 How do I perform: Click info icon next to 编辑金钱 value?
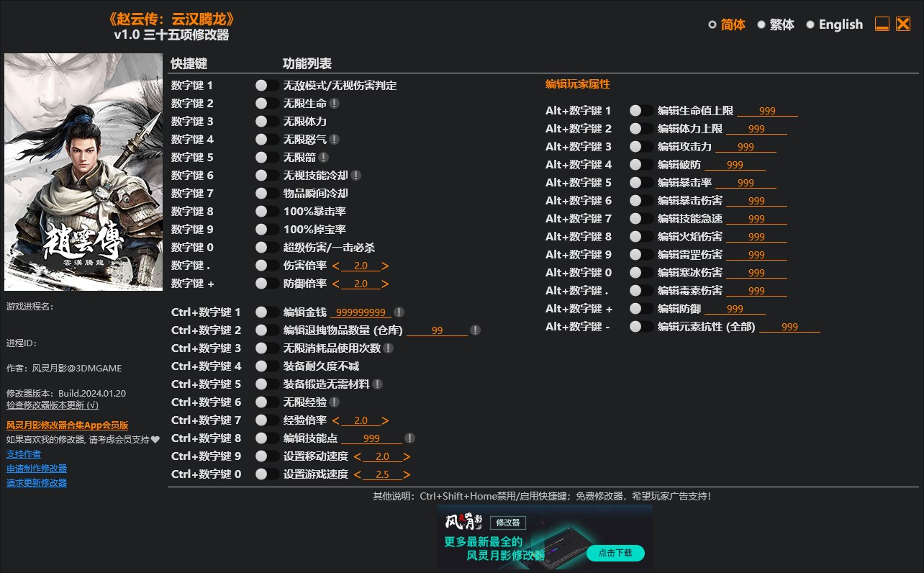(399, 312)
